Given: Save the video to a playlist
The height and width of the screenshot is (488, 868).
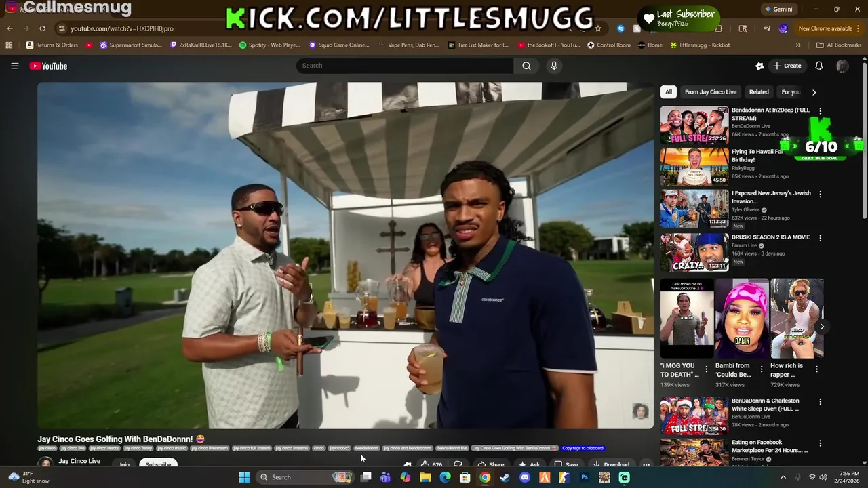Looking at the screenshot, I should [x=566, y=464].
